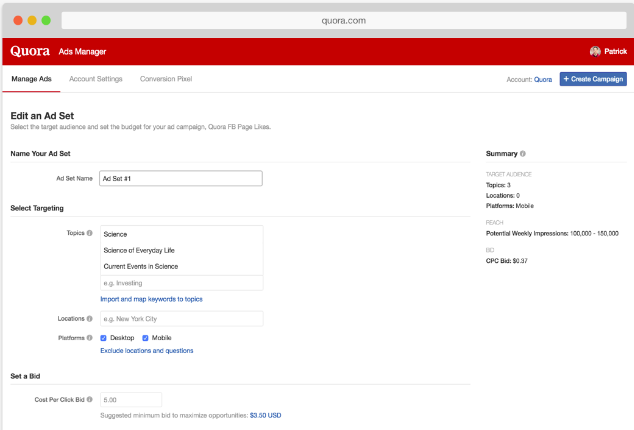Click Exclude locations and questions link

pyautogui.click(x=147, y=350)
